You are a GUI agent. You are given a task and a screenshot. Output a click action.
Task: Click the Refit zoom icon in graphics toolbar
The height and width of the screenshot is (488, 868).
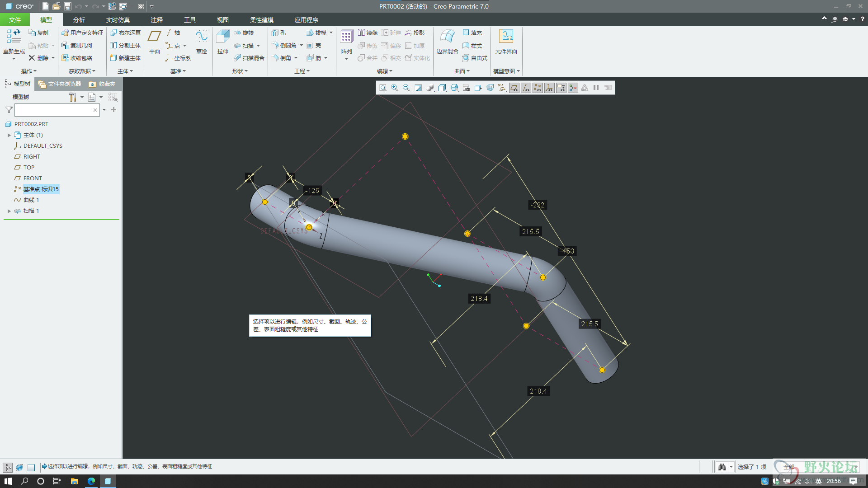click(383, 88)
